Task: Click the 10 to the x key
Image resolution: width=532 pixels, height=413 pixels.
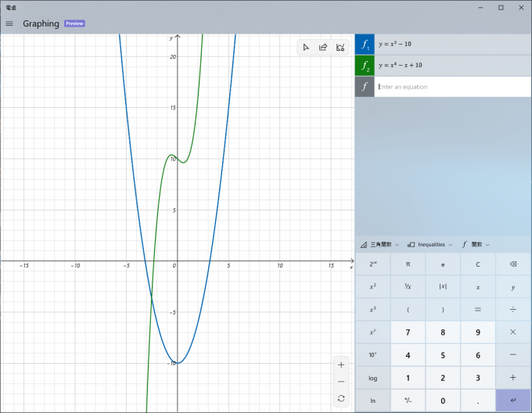Action: (373, 355)
